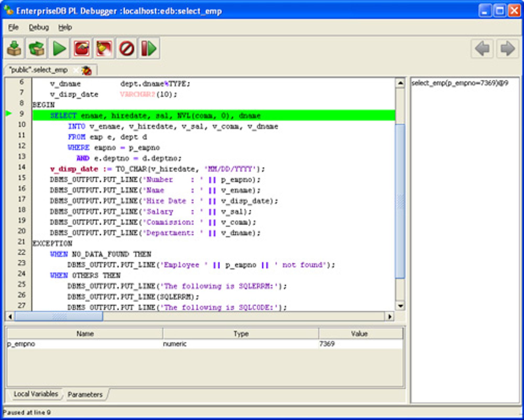This screenshot has height=420, width=524.
Task: Click the bug icon on select_emp tab
Action: coord(87,70)
